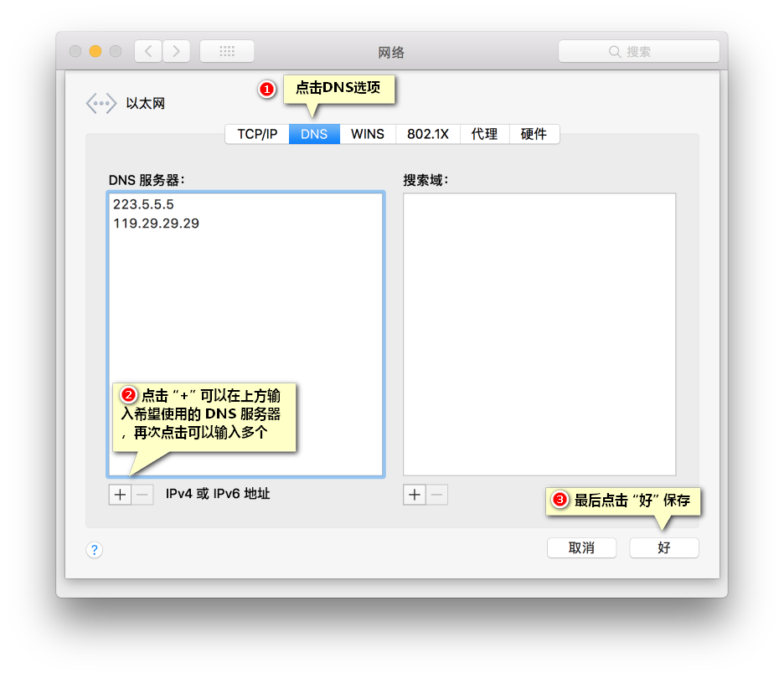Open the 代理 proxy tab
784x678 pixels.
point(484,134)
